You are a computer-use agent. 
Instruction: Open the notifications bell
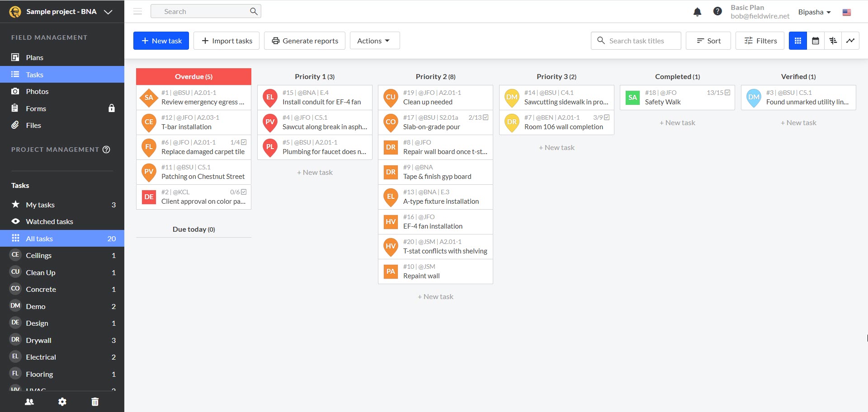tap(697, 12)
